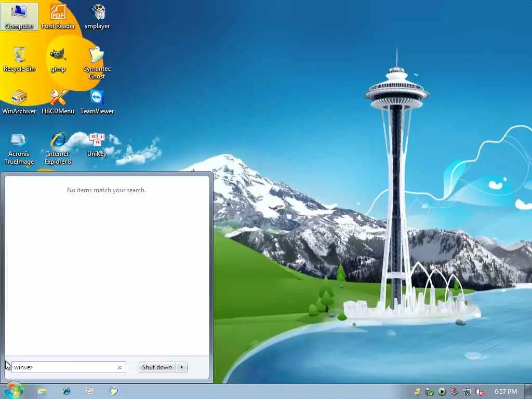
Task: Select the TeamViewer desktop icon
Action: (97, 101)
